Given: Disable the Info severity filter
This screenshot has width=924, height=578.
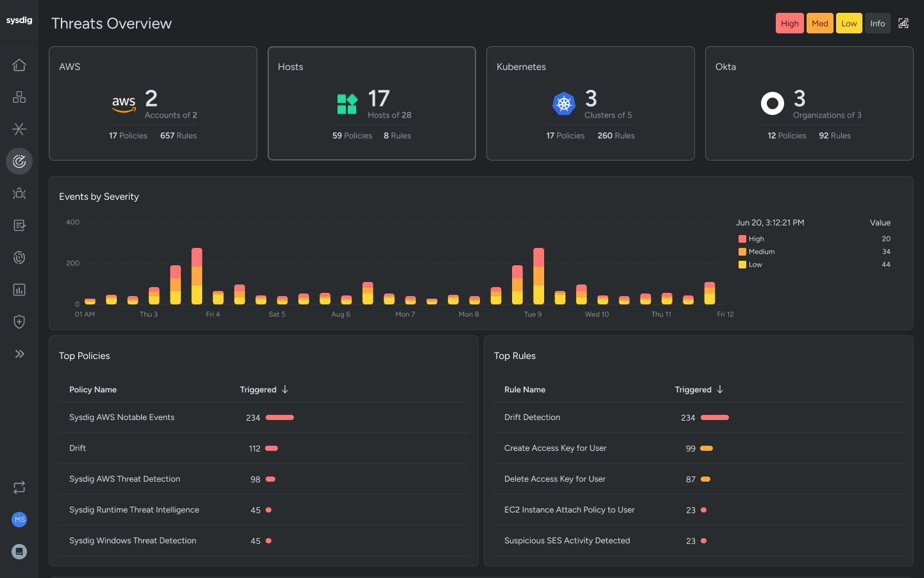Looking at the screenshot, I should coord(877,22).
